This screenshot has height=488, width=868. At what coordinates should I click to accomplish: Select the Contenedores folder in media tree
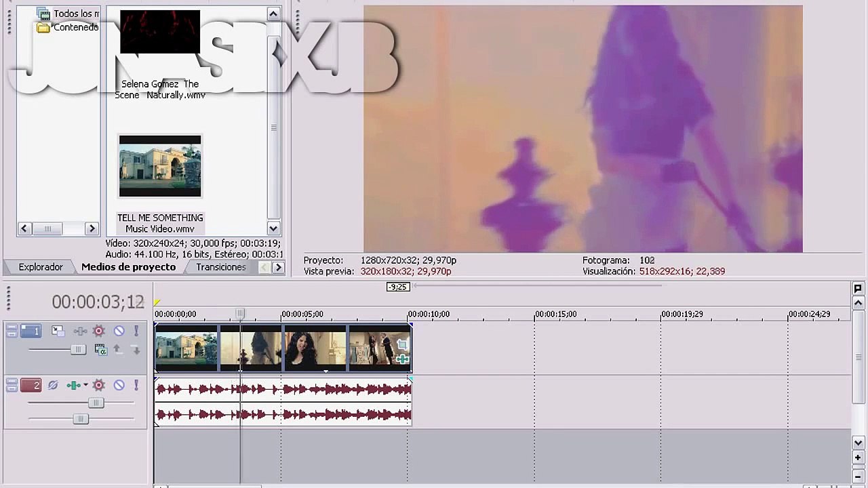(x=68, y=27)
